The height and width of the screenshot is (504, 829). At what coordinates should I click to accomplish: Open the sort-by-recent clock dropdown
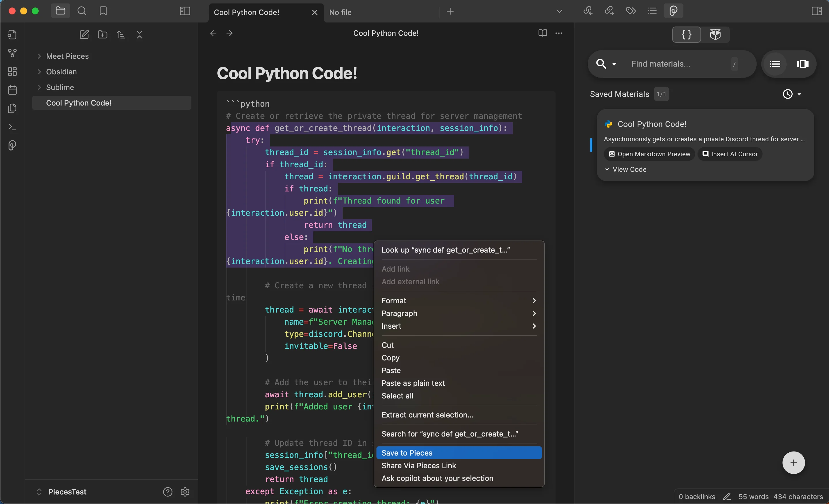coord(792,94)
